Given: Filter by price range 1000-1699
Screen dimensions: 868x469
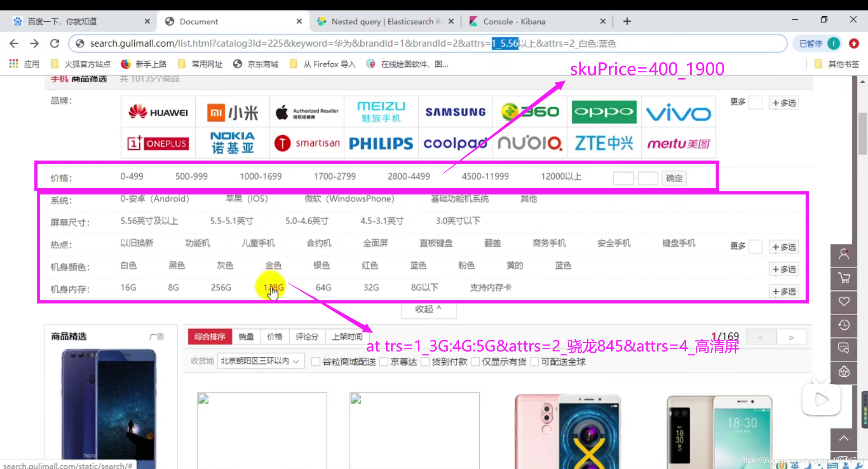Looking at the screenshot, I should [260, 176].
